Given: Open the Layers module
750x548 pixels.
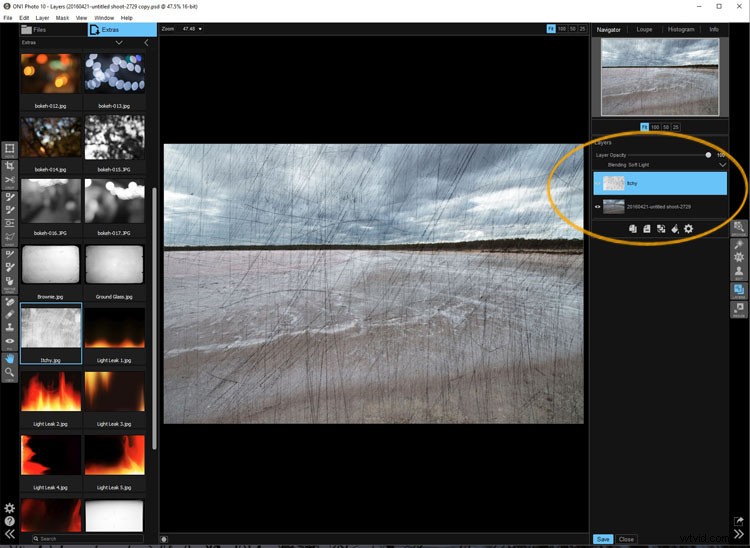Looking at the screenshot, I should [739, 290].
